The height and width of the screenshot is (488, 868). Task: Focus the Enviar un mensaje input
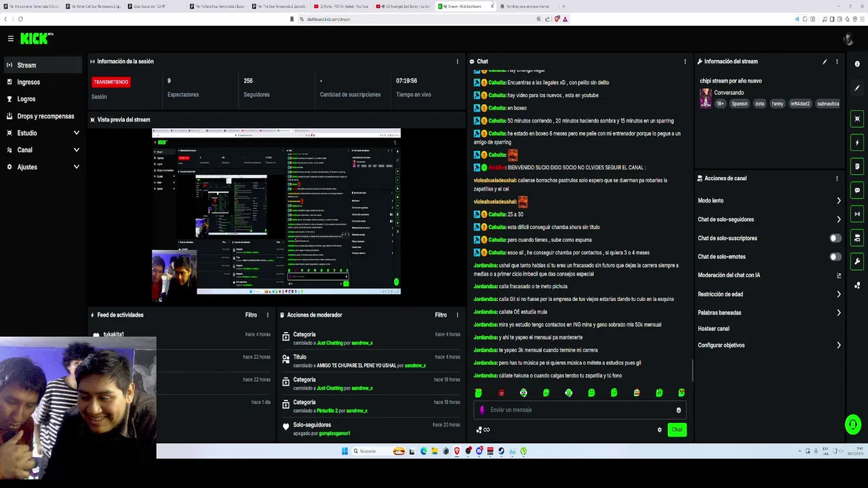[x=578, y=410]
